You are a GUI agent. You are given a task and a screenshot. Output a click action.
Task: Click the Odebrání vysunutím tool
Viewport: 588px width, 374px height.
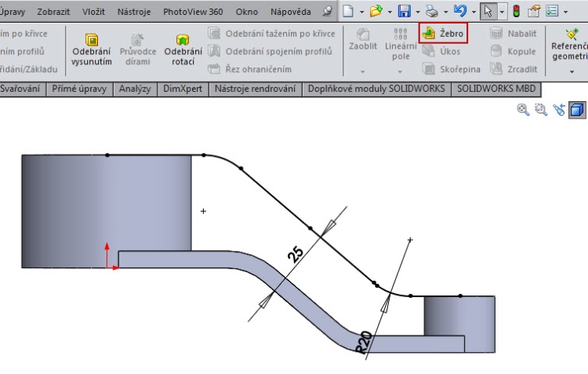(x=92, y=50)
